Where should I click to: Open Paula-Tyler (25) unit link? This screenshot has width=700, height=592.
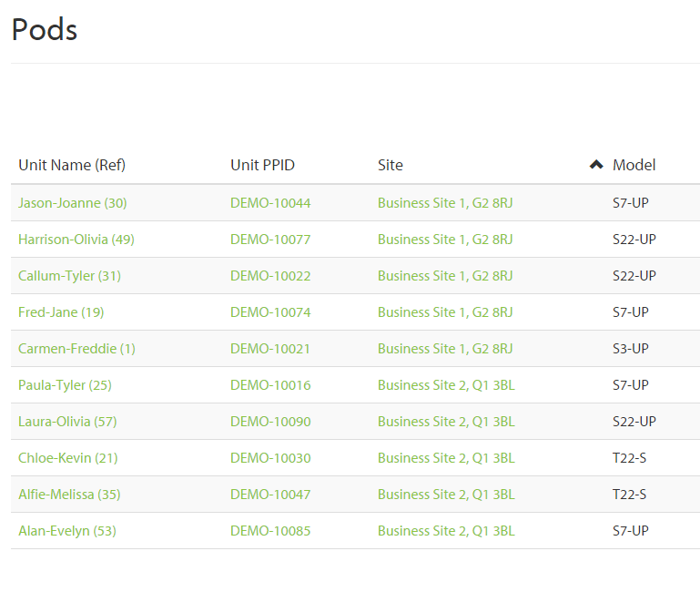coord(65,385)
